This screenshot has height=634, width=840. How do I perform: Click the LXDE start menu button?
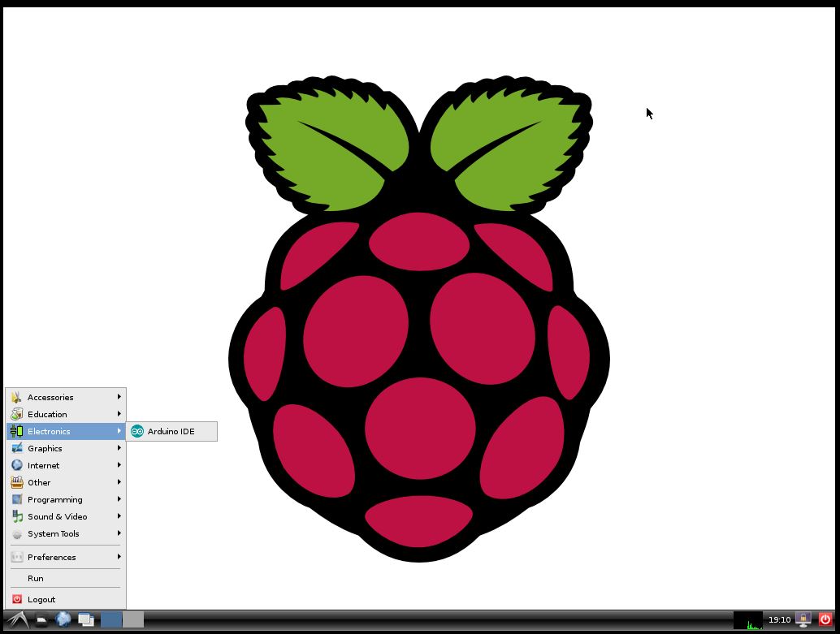[18, 620]
